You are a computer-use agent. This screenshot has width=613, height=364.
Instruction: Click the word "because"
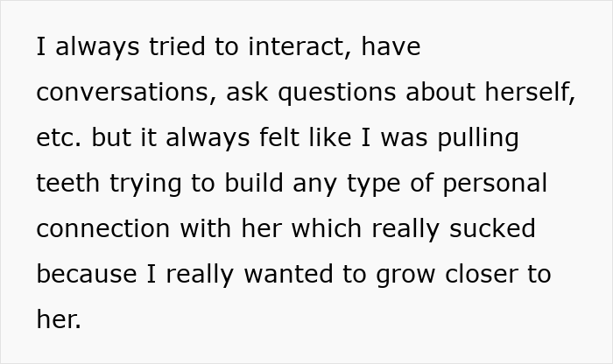coord(83,275)
